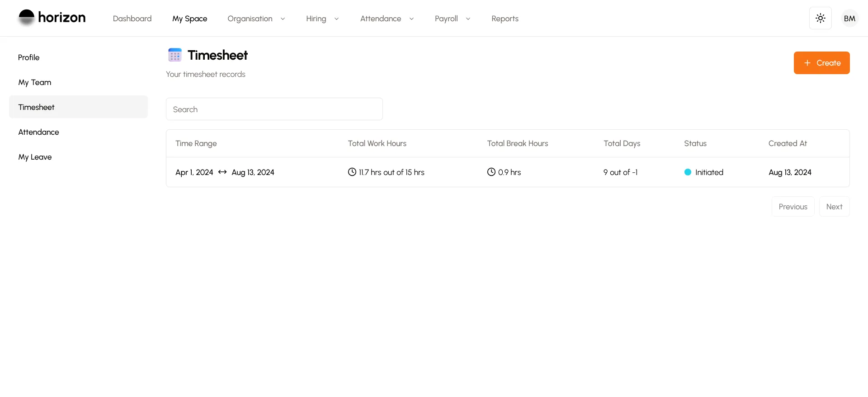Click the '9 out of -1' days cell
The image size is (868, 397).
tap(620, 172)
